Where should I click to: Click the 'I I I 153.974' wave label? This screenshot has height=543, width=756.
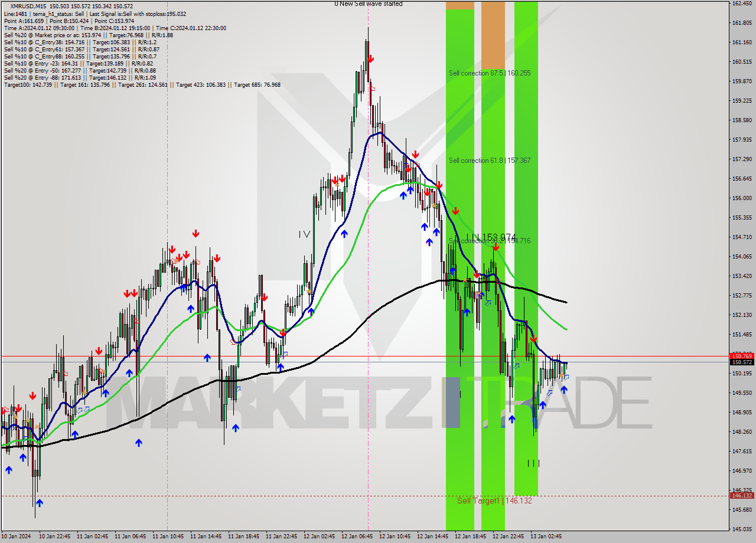click(x=491, y=237)
